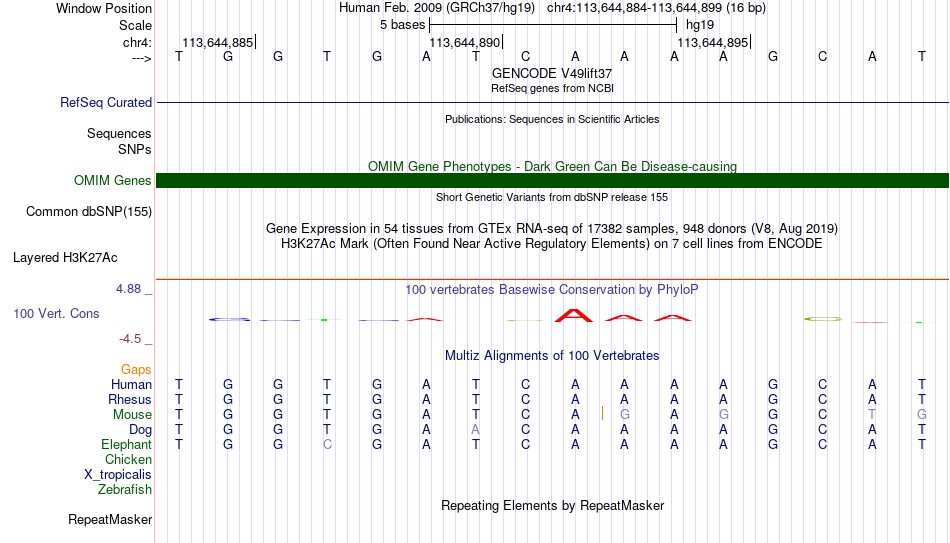Select the RefSeq Curated track label
Image resolution: width=950 pixels, height=543 pixels.
click(x=106, y=102)
